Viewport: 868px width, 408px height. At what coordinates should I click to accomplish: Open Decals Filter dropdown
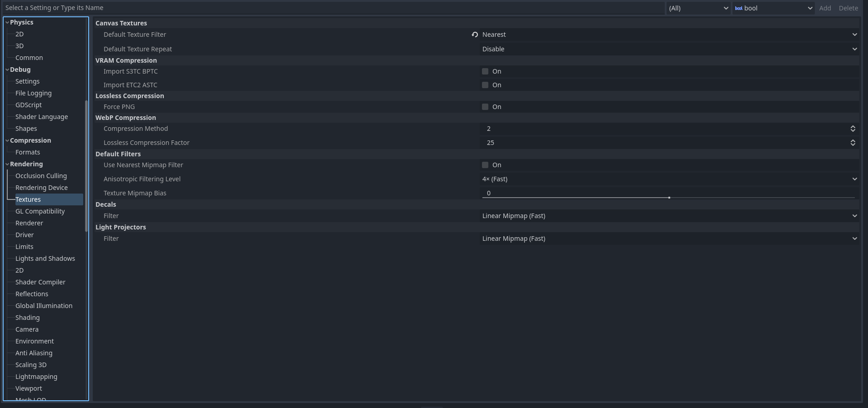(x=669, y=216)
